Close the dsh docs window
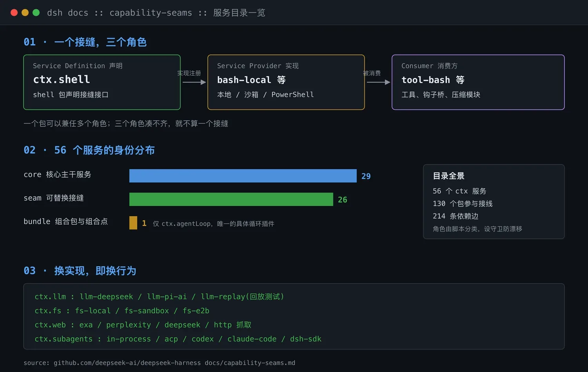 pyautogui.click(x=14, y=13)
